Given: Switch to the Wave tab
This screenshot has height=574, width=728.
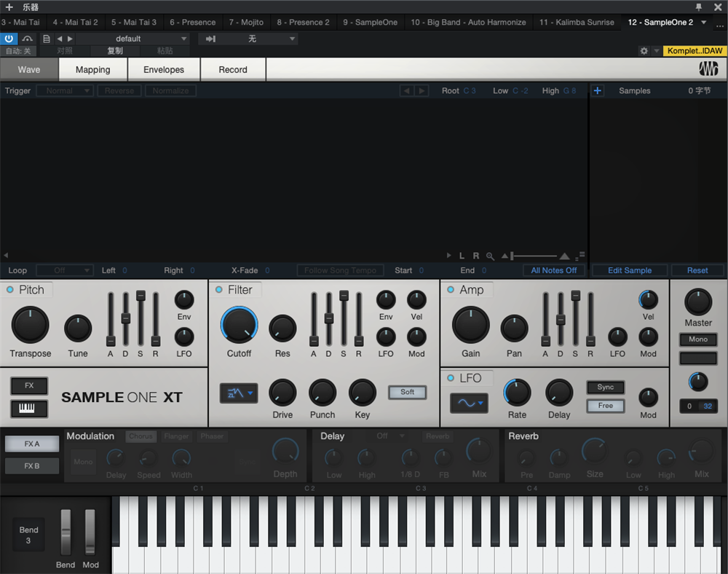Looking at the screenshot, I should pyautogui.click(x=29, y=69).
